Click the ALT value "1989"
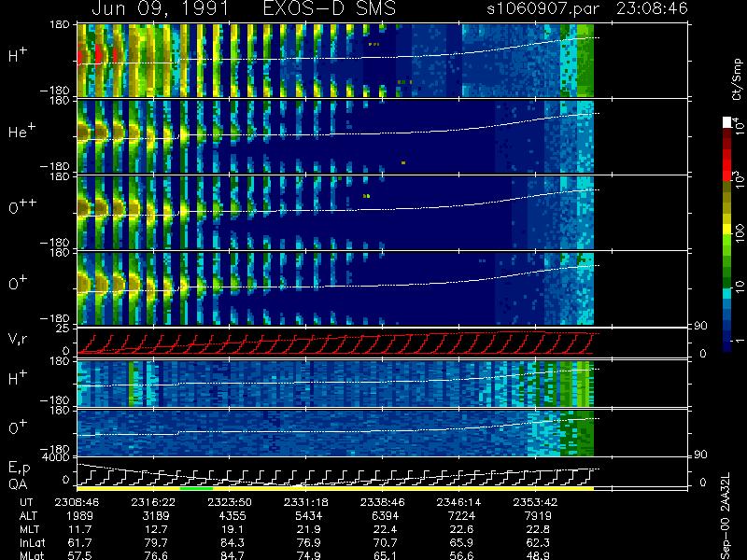Image resolution: width=747 pixels, height=560 pixels. (80, 516)
